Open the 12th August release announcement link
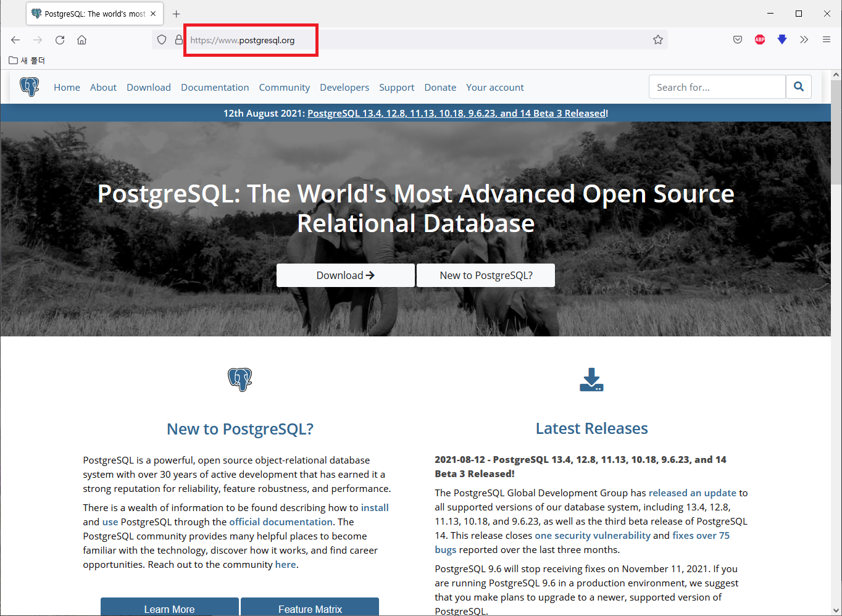This screenshot has width=842, height=616. [x=456, y=113]
